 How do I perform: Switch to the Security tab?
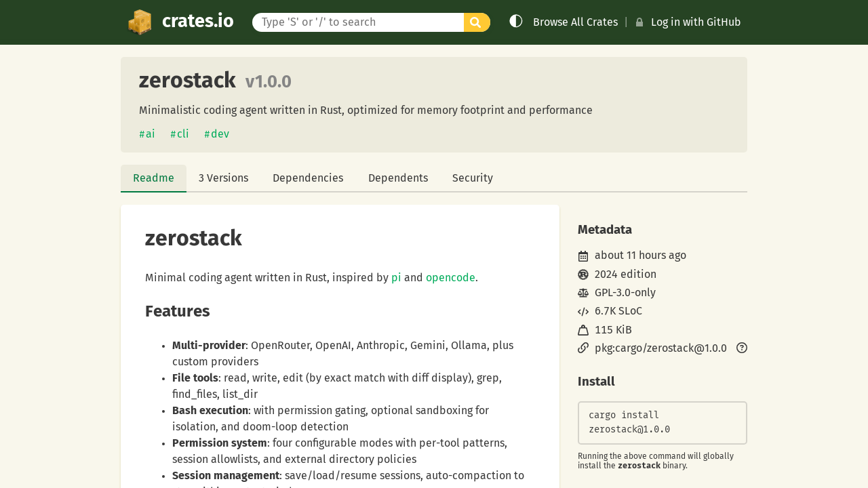pyautogui.click(x=473, y=178)
